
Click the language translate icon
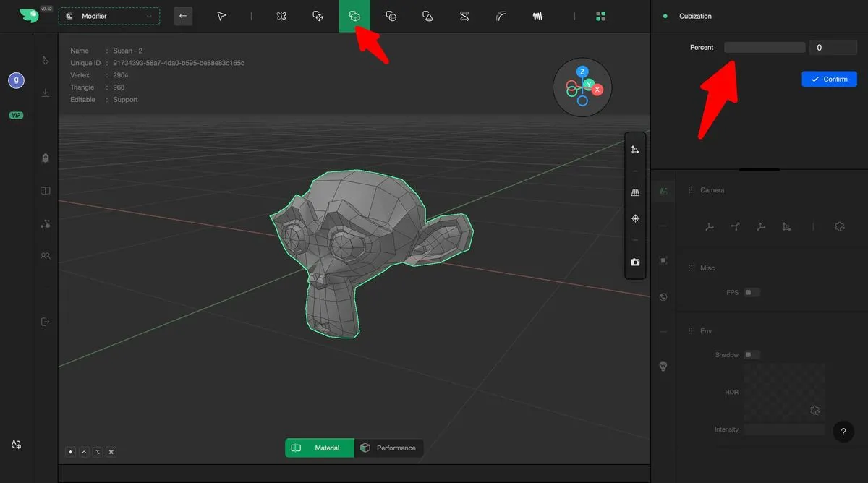point(16,445)
